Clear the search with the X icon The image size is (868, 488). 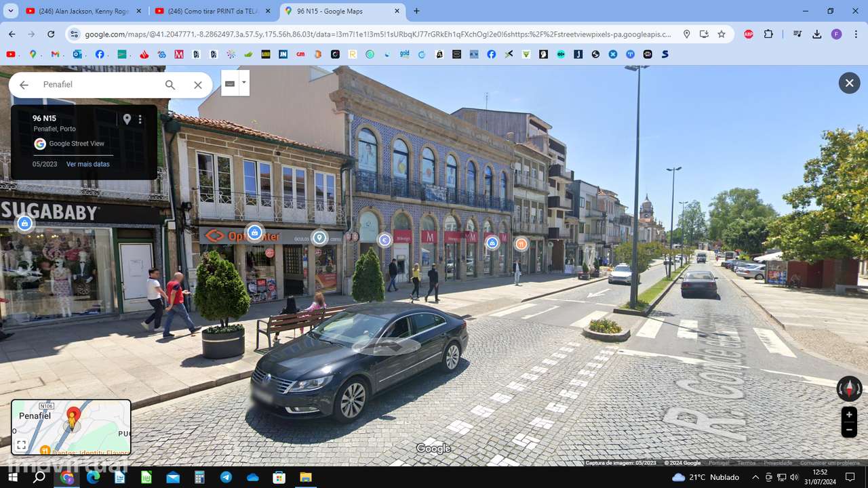click(197, 85)
